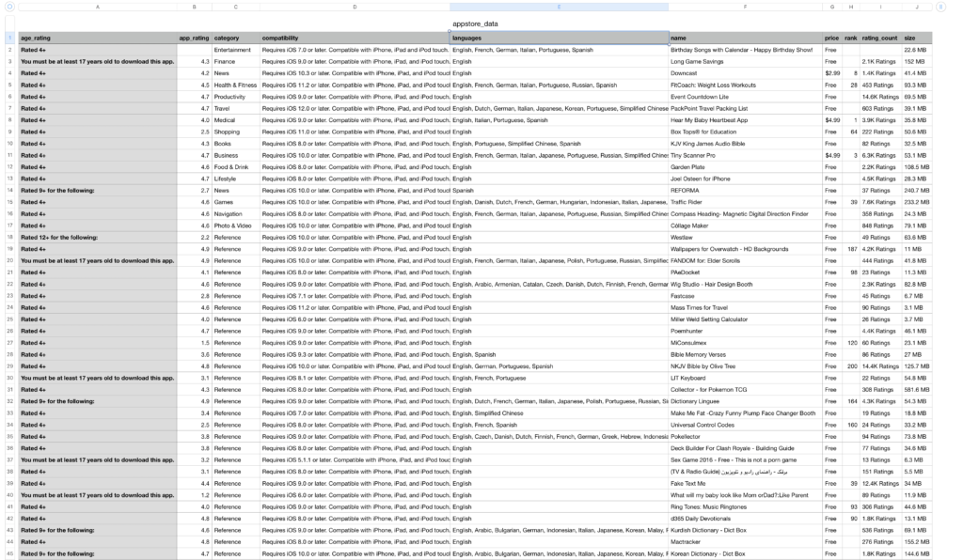Click the rating_count header cell
The height and width of the screenshot is (560, 963).
tap(880, 38)
